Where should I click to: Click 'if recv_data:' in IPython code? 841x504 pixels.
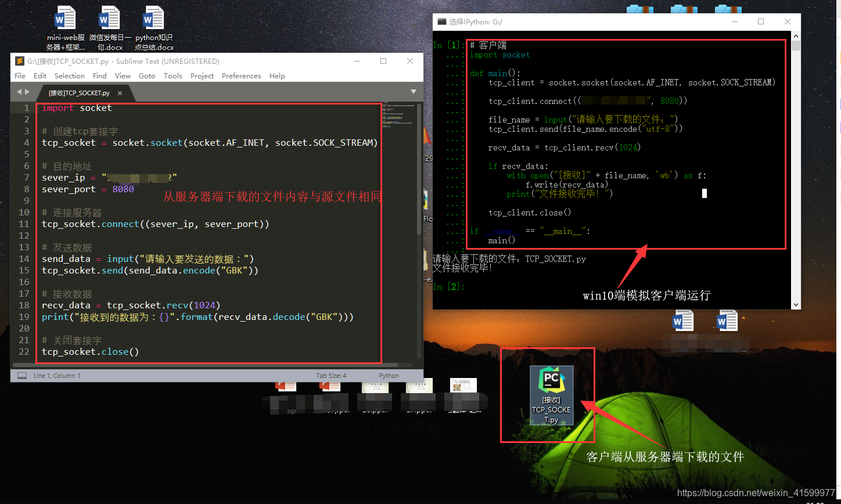(517, 166)
